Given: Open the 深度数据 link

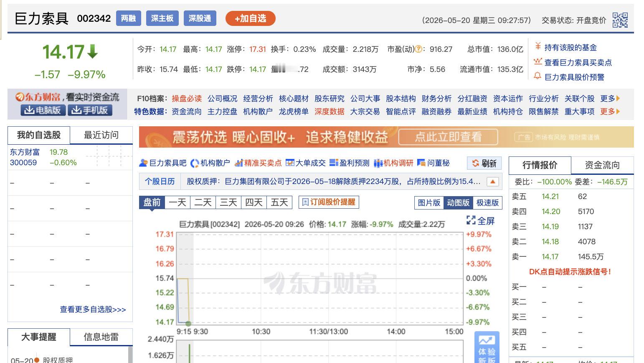Looking at the screenshot, I should (330, 112).
